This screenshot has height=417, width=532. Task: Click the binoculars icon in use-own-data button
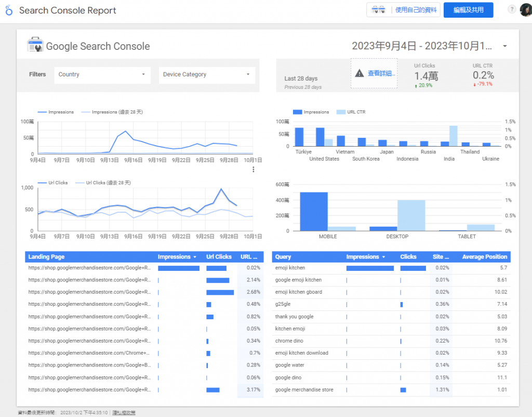[x=378, y=10]
